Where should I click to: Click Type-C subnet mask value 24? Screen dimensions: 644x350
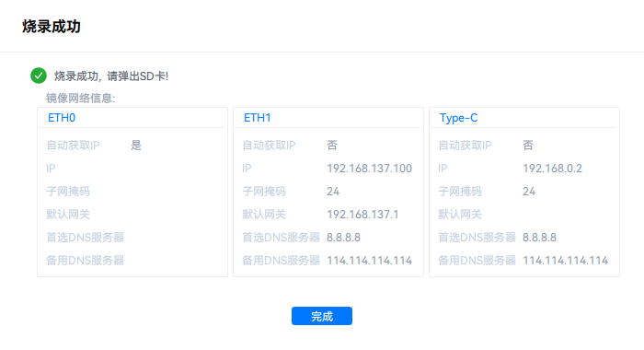click(x=529, y=192)
